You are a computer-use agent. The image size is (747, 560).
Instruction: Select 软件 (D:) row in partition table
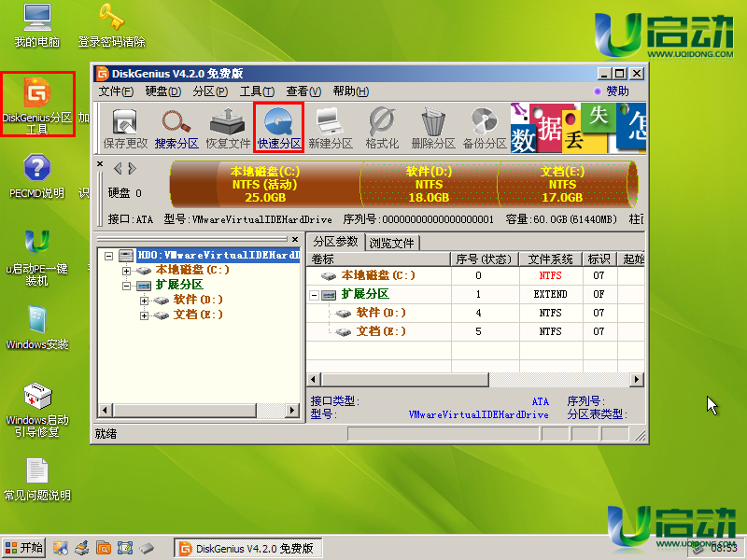475,313
